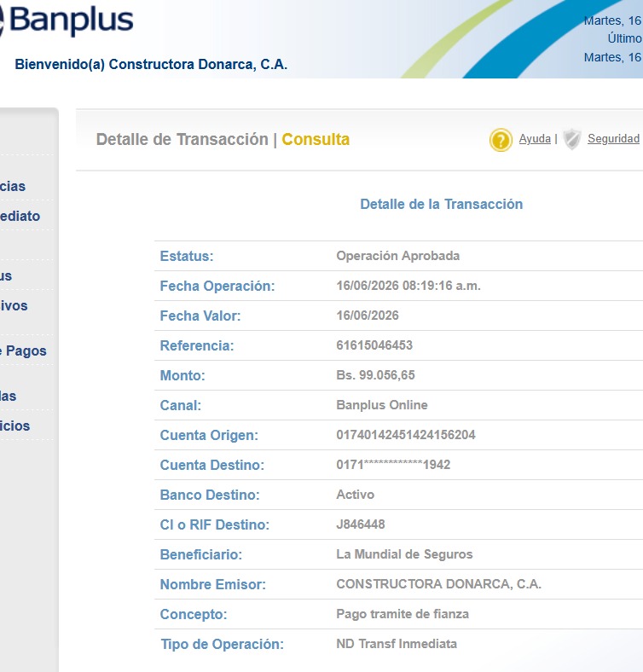The image size is (643, 672).
Task: Click the Banco Destino value 'Activo'
Action: point(356,495)
